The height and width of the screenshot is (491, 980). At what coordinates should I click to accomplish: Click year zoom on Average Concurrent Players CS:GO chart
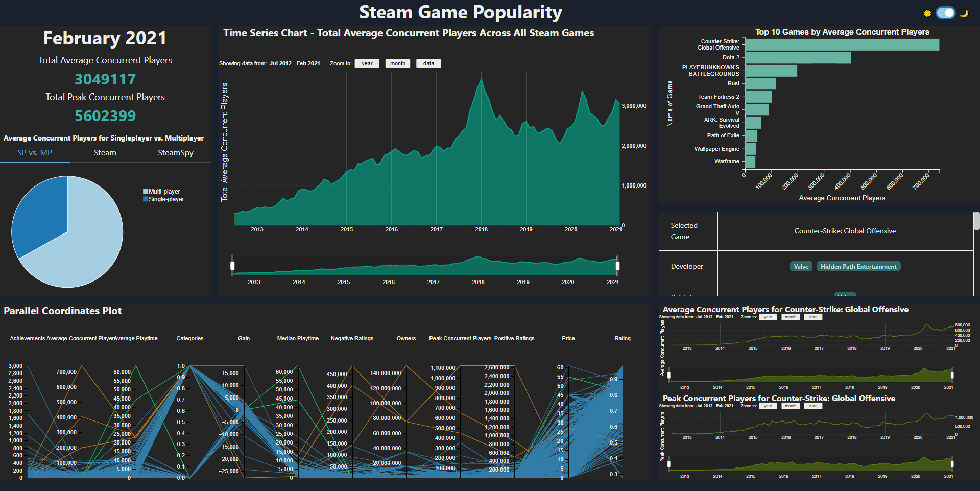(768, 317)
